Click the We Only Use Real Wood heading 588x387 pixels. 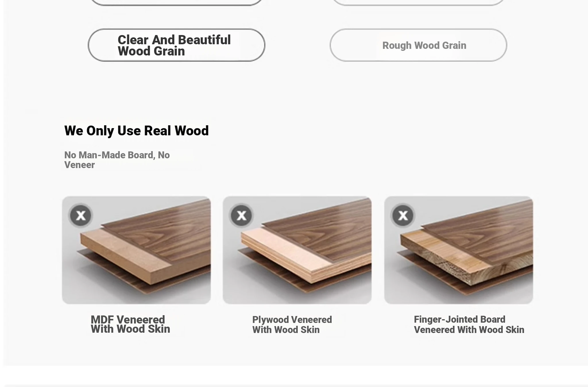coord(136,131)
